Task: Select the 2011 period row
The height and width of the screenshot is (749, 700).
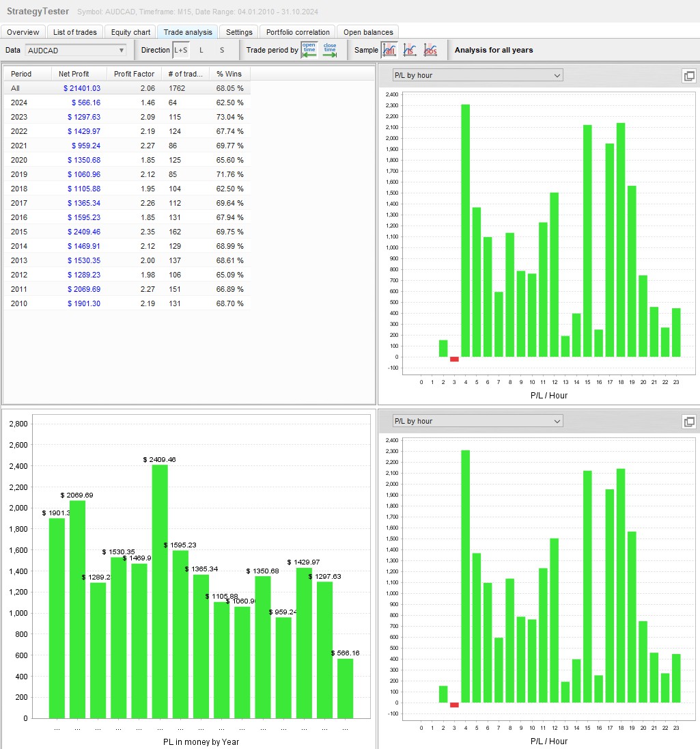Action: pos(127,289)
